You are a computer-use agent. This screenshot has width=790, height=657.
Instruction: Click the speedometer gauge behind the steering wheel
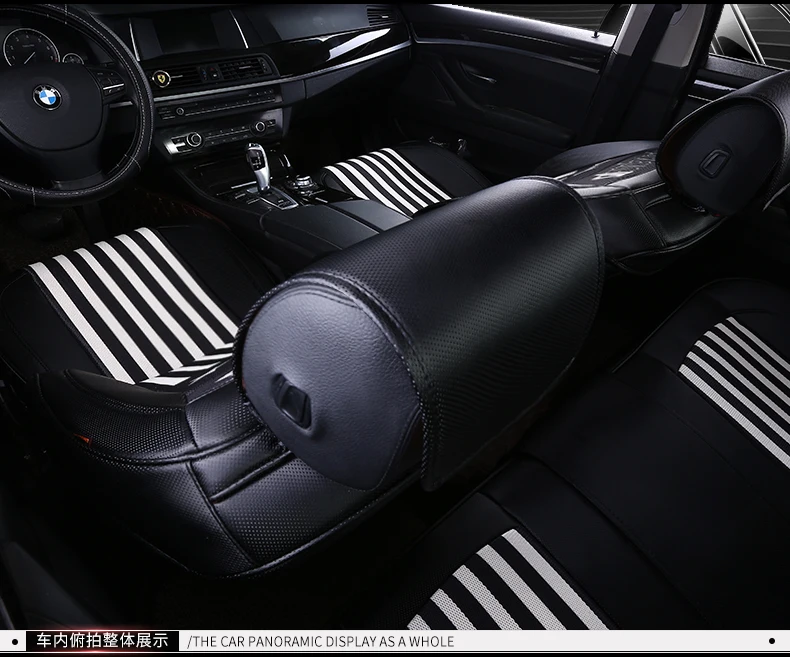pyautogui.click(x=31, y=47)
